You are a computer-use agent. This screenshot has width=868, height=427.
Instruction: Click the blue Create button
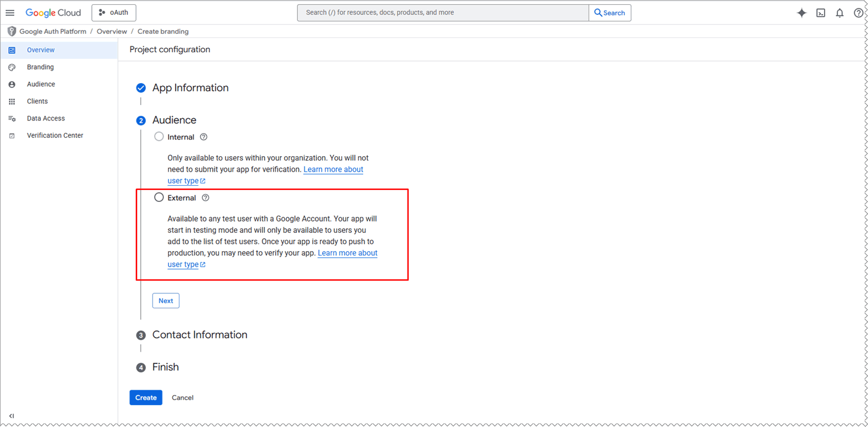pos(146,397)
